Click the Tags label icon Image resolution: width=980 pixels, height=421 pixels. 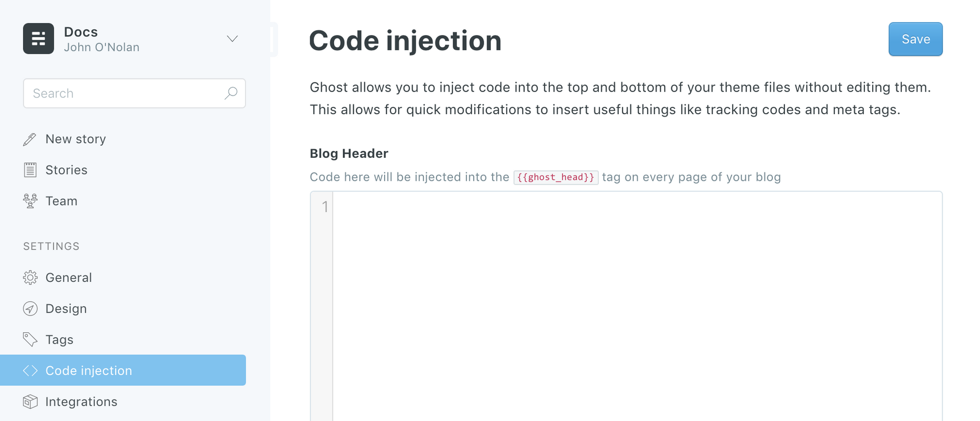[30, 340]
